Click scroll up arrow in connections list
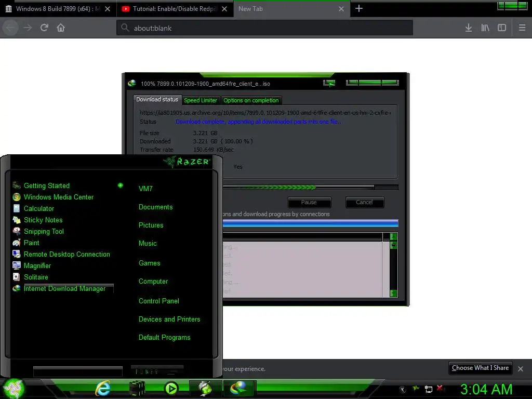 [394, 236]
